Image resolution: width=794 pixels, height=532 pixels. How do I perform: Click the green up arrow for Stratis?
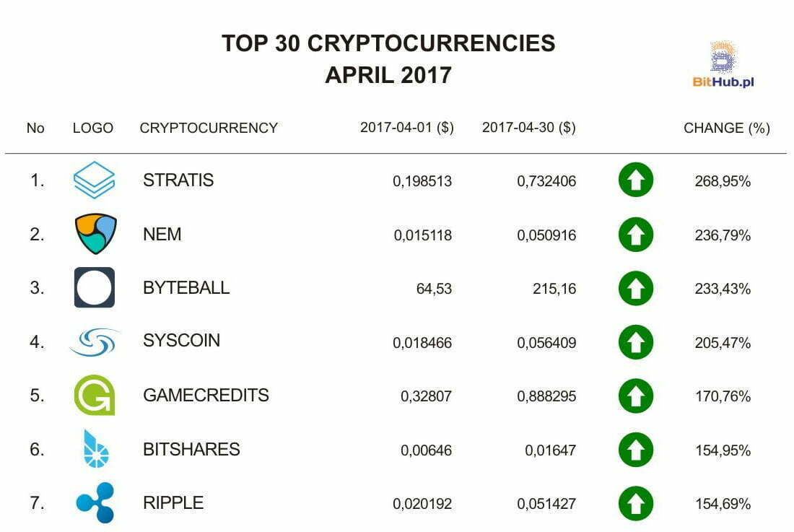click(x=635, y=180)
